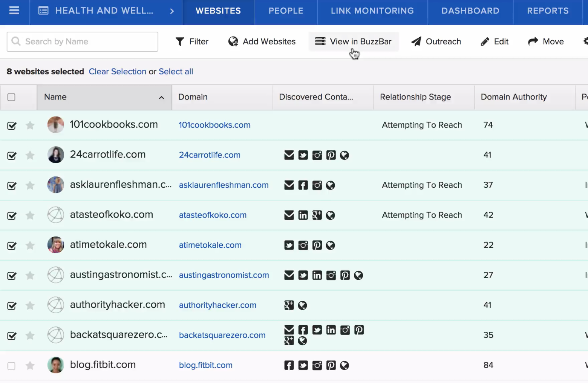Uncheck the authorityhacker.com row checkbox
This screenshot has height=383, width=588.
12,306
